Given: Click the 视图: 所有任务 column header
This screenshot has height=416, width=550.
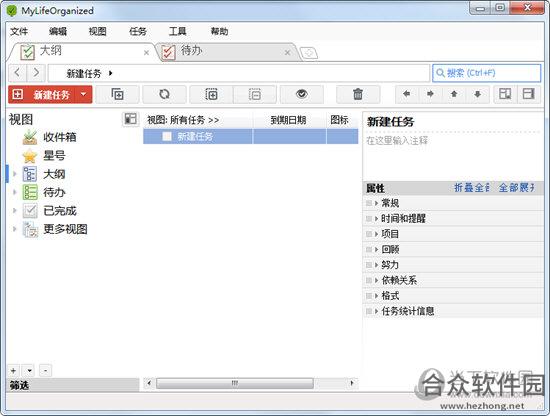Looking at the screenshot, I should click(x=198, y=120).
